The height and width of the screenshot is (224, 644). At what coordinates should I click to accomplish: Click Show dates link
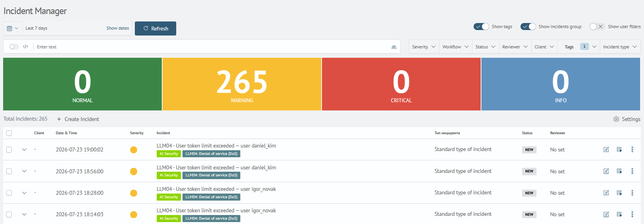118,28
